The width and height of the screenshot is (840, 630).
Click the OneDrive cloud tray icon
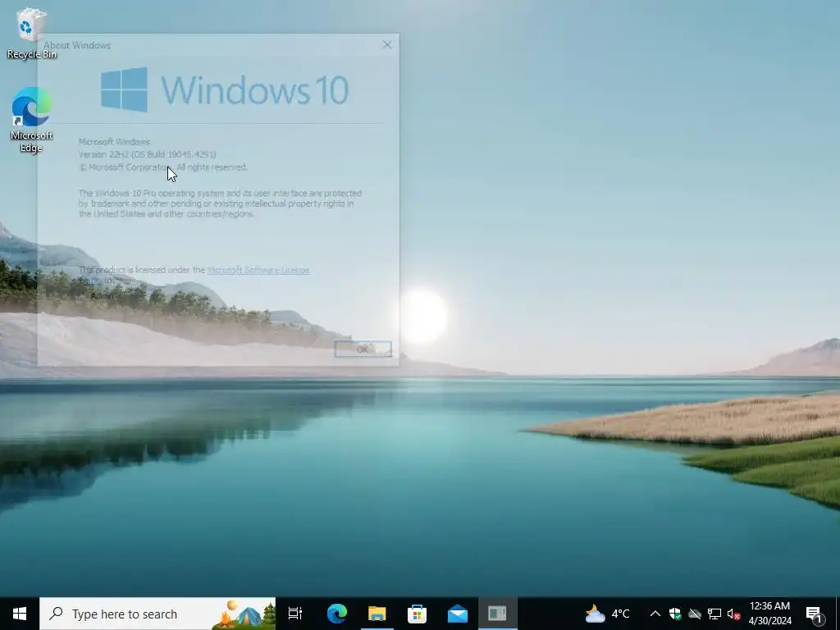[x=695, y=614]
